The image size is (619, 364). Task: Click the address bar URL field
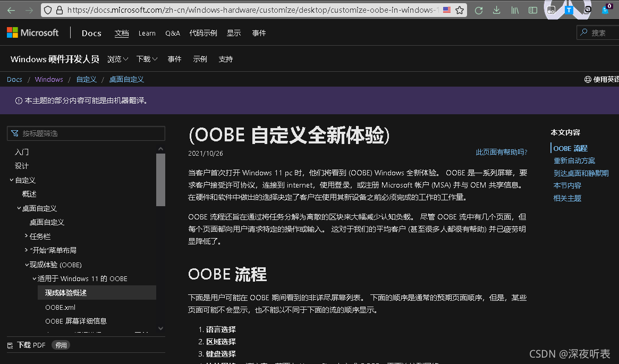coord(253,10)
